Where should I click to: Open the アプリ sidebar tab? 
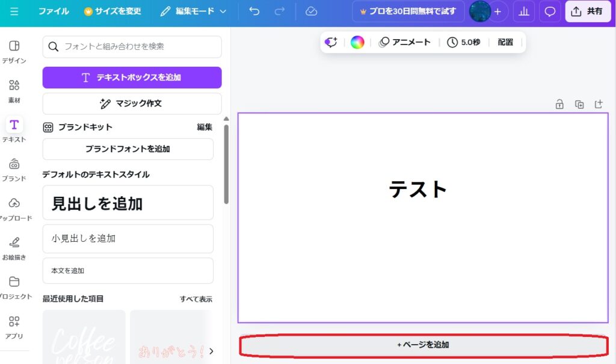click(x=14, y=327)
